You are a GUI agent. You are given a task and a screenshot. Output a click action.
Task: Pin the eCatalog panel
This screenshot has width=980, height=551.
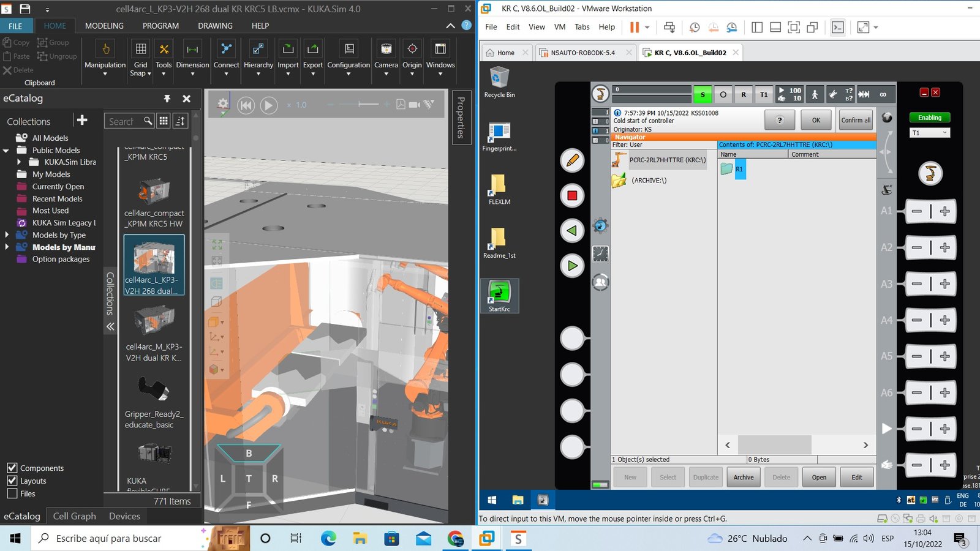pos(167,99)
